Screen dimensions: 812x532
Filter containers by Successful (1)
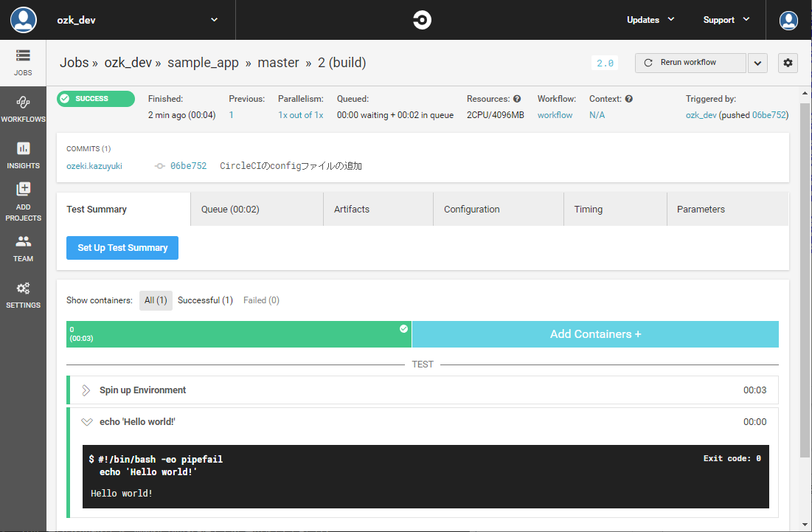[x=205, y=300]
